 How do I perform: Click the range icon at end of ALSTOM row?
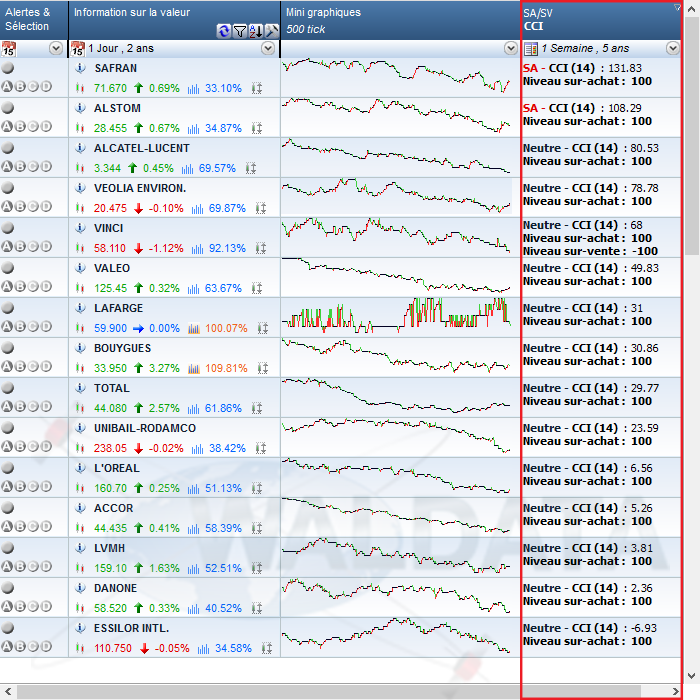257,128
